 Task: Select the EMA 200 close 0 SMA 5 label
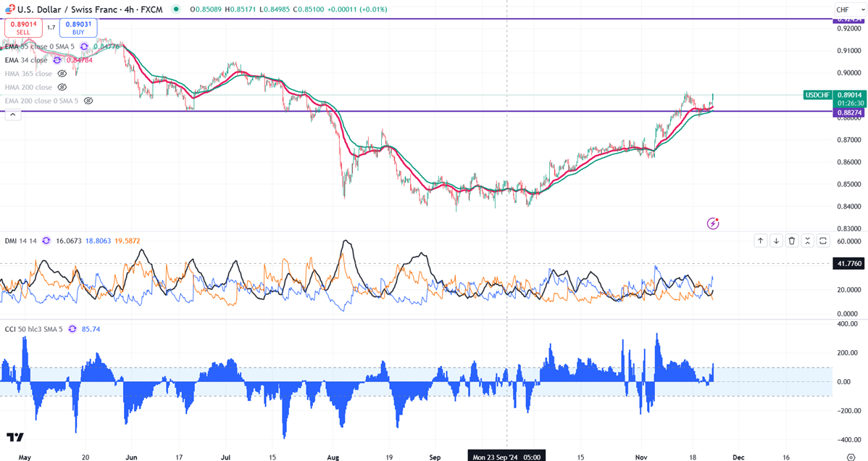pyautogui.click(x=41, y=101)
